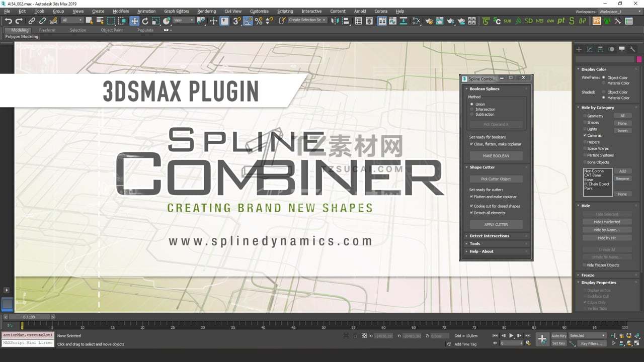Collapse the Boolean Splines rollout
The image size is (644, 362).
[x=496, y=89]
